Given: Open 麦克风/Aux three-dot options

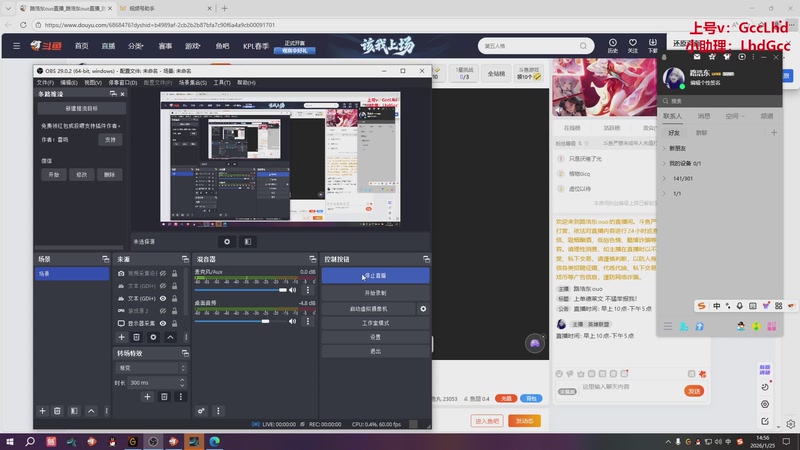Looking at the screenshot, I should pyautogui.click(x=308, y=290).
